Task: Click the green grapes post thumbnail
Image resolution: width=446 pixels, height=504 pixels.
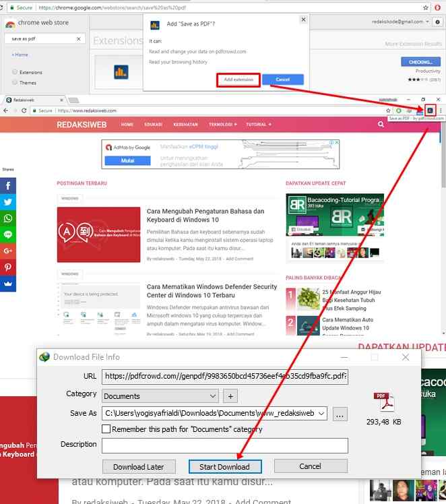Action: click(308, 298)
